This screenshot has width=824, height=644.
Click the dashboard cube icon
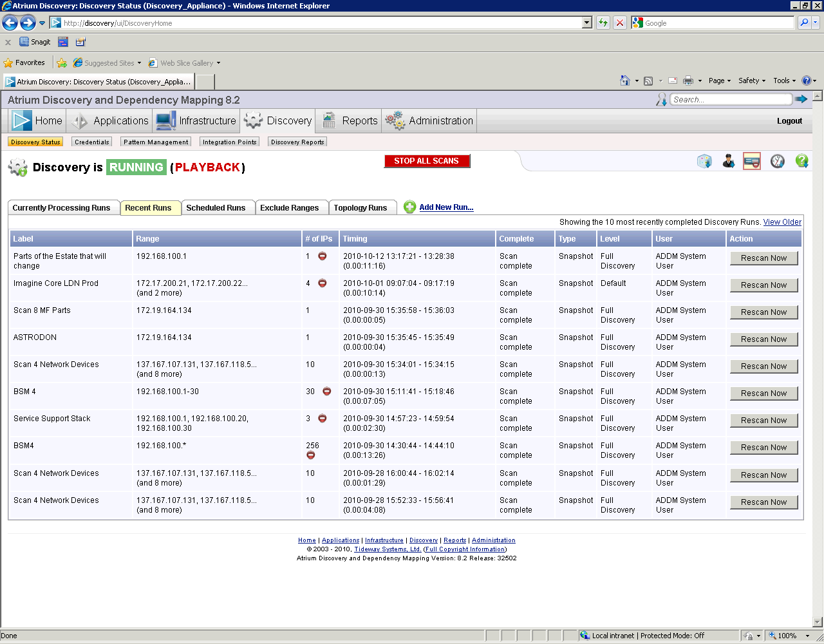click(x=705, y=161)
